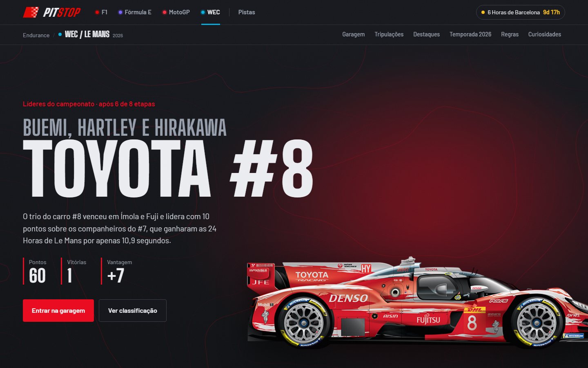Image resolution: width=588 pixels, height=368 pixels.
Task: Click the 'Líderes do campeonato' label
Action: point(89,104)
